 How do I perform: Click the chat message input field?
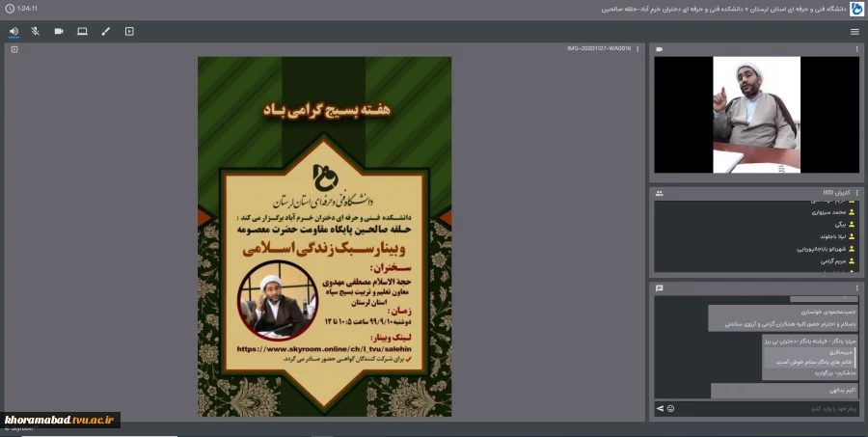coord(767,409)
